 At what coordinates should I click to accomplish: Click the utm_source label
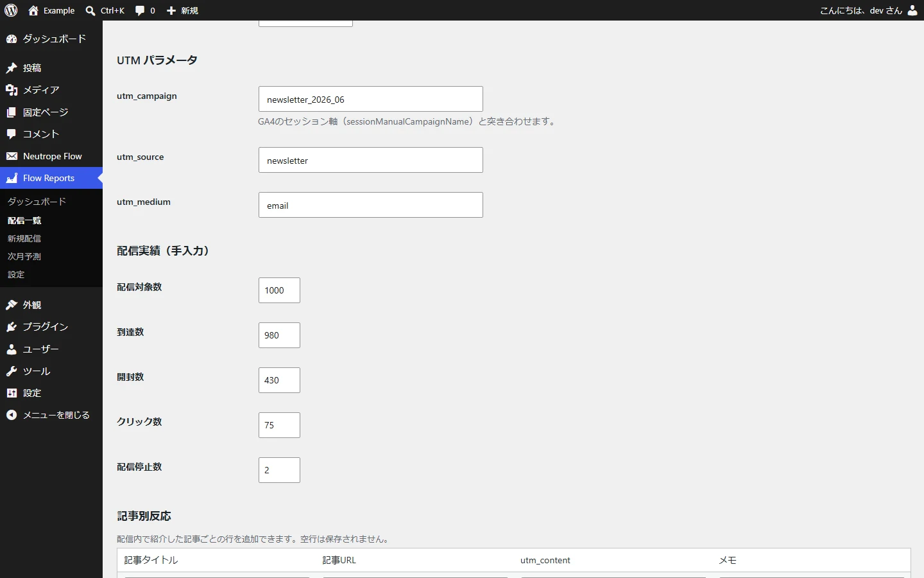click(141, 157)
